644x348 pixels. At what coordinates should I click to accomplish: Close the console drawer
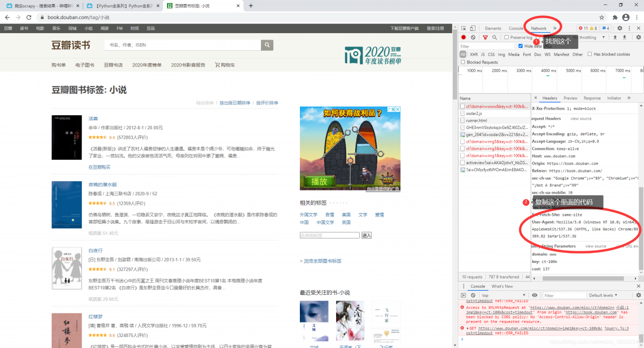[638, 286]
